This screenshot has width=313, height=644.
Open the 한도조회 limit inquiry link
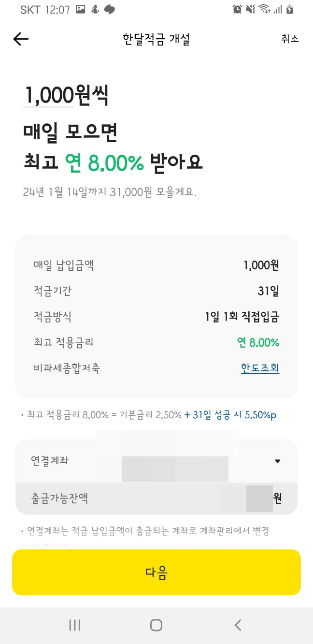pyautogui.click(x=260, y=368)
